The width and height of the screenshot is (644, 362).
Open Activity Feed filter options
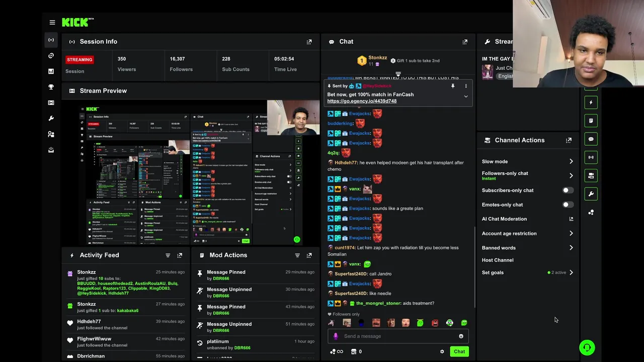pyautogui.click(x=168, y=255)
